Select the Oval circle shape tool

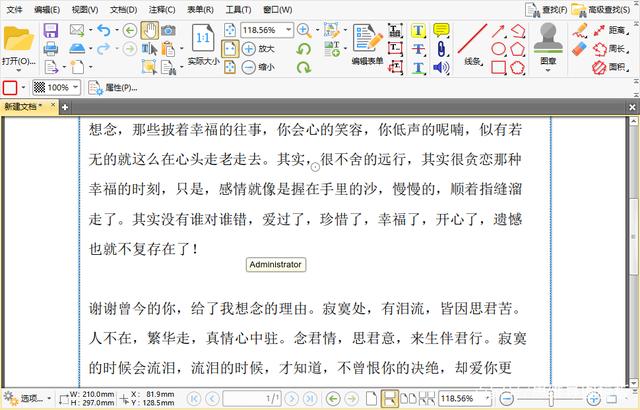pyautogui.click(x=498, y=49)
